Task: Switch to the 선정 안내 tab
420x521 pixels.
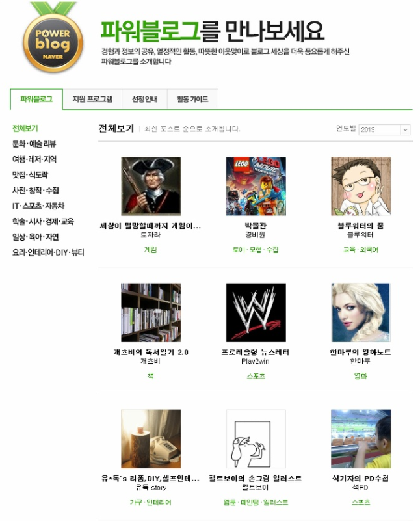Action: pyautogui.click(x=144, y=99)
